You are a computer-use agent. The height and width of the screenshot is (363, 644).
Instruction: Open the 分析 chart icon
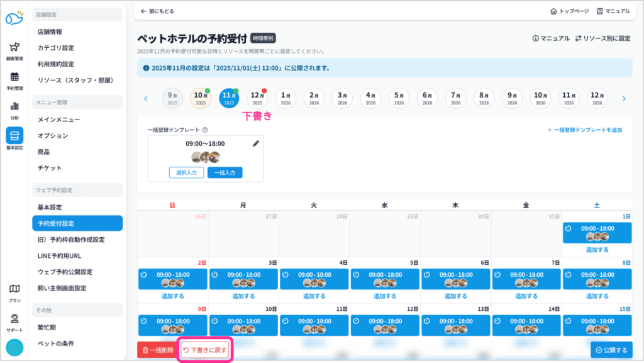[14, 109]
